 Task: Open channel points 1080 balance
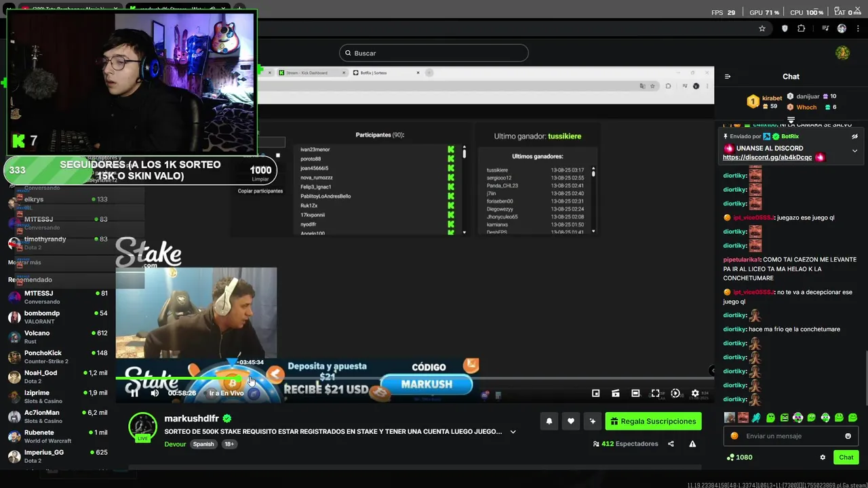tap(739, 457)
